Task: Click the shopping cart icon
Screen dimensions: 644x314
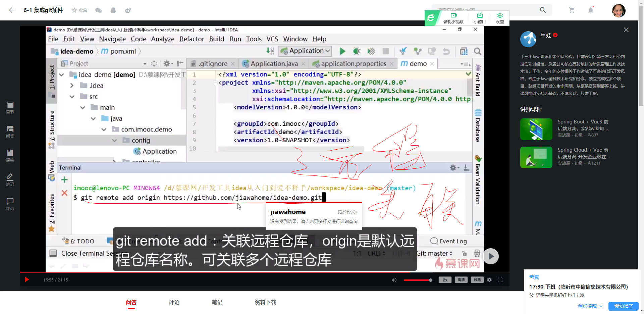Action: click(572, 10)
